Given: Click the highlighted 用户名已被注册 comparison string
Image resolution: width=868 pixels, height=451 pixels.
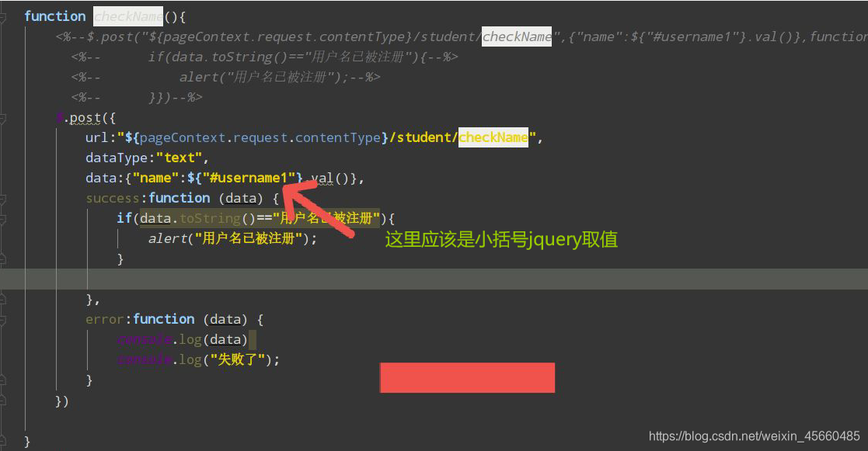Looking at the screenshot, I should click(336, 218).
